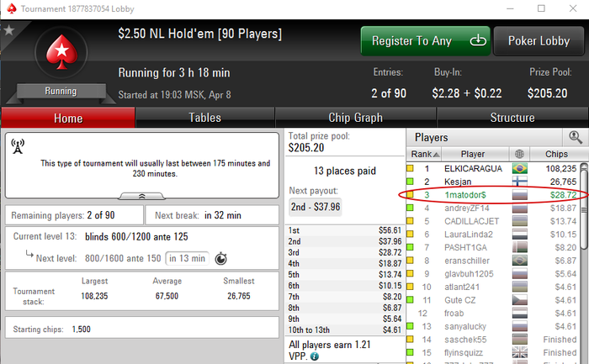Click the PokerStars spade logo
Image resolution: width=589 pixels, height=364 pixels.
coord(61,53)
